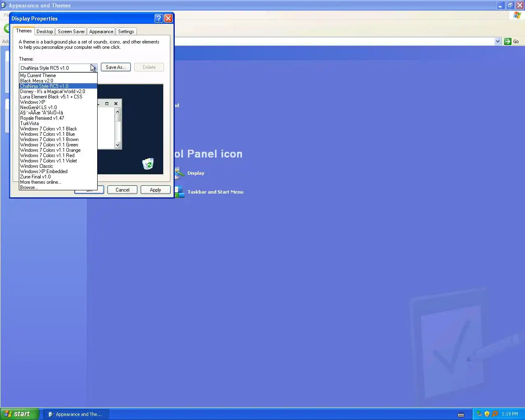
Task: Click the Safely Remove Hardware tray icon
Action: point(479,414)
